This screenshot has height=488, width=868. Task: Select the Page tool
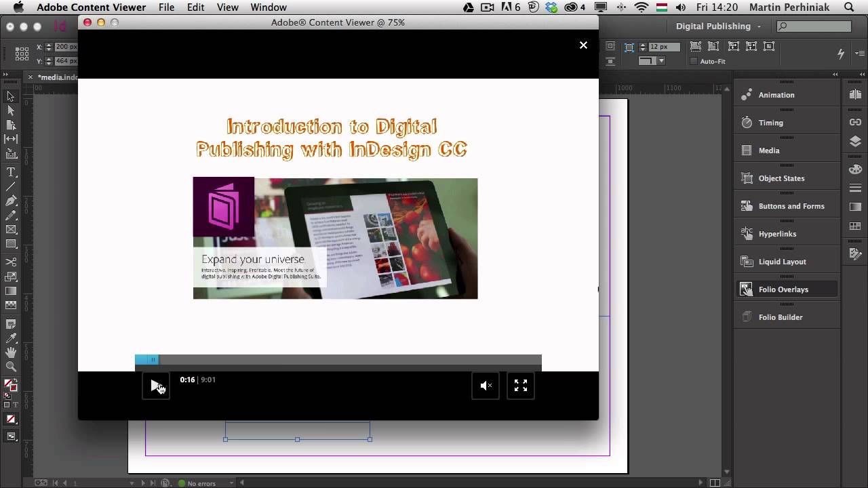coord(11,125)
